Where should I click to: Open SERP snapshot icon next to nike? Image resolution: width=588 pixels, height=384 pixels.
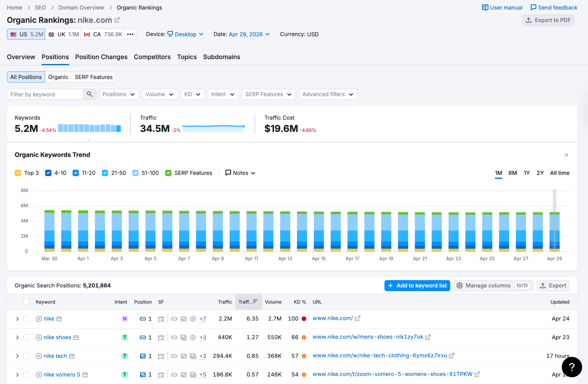[59, 319]
